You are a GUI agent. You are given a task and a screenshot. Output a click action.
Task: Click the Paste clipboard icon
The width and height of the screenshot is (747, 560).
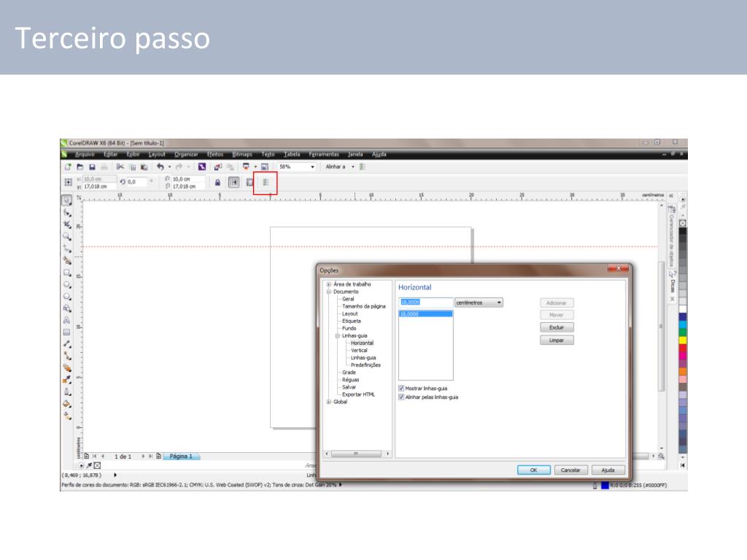pyautogui.click(x=144, y=167)
